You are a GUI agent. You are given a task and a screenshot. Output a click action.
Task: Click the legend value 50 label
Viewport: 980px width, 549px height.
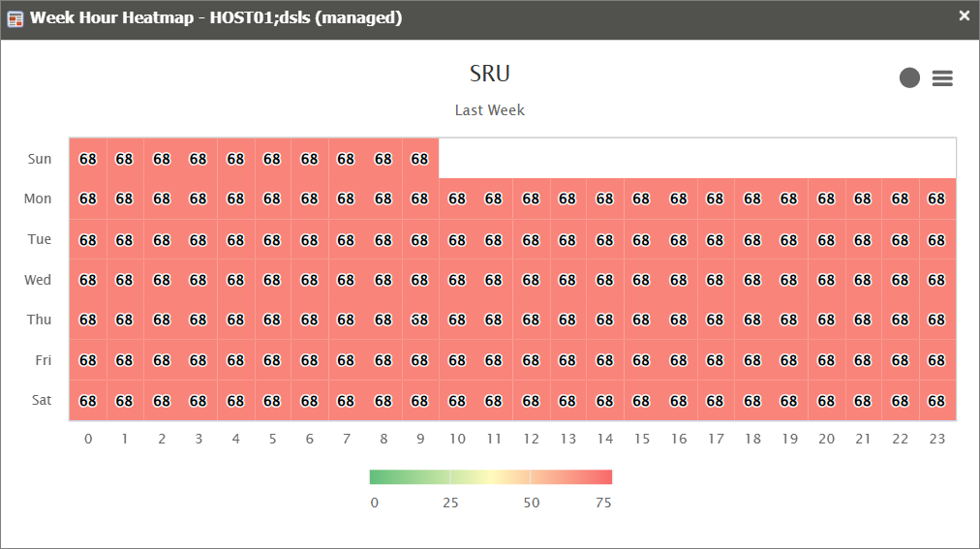(532, 503)
